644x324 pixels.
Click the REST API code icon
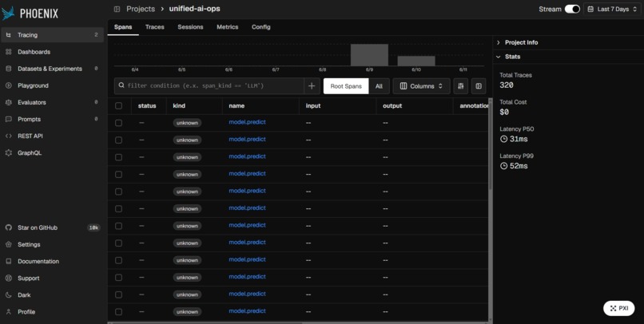(9, 136)
